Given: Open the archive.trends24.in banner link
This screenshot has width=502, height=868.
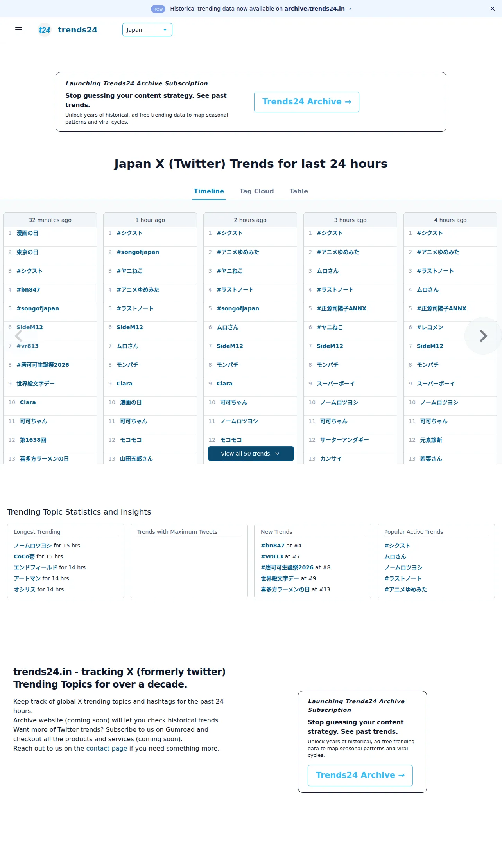Looking at the screenshot, I should tap(317, 9).
